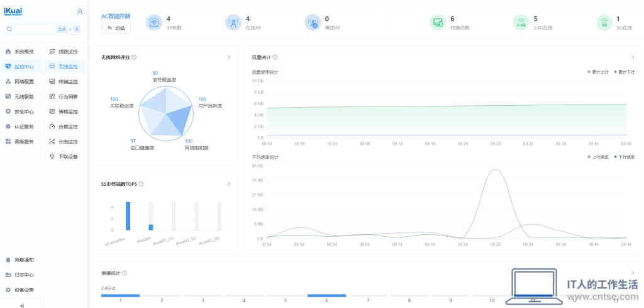Toggle 下行速率 legend in speed chart
This screenshot has height=308, width=644.
tap(625, 157)
